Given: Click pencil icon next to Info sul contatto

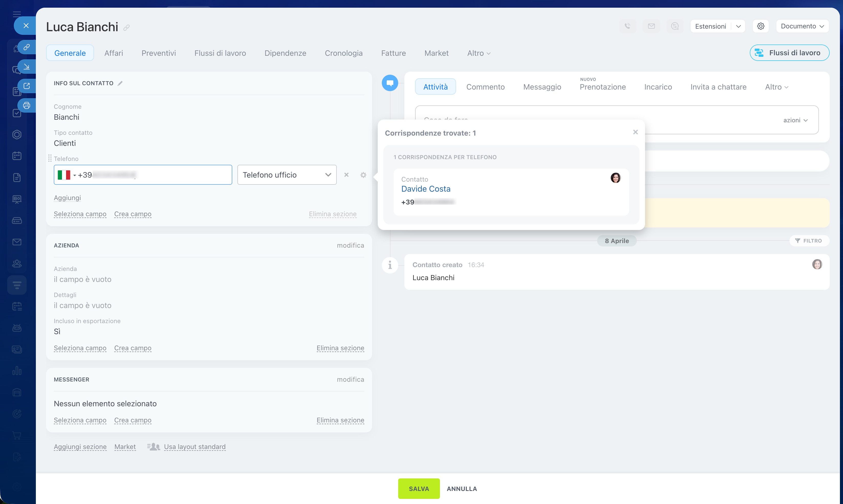Looking at the screenshot, I should point(120,84).
